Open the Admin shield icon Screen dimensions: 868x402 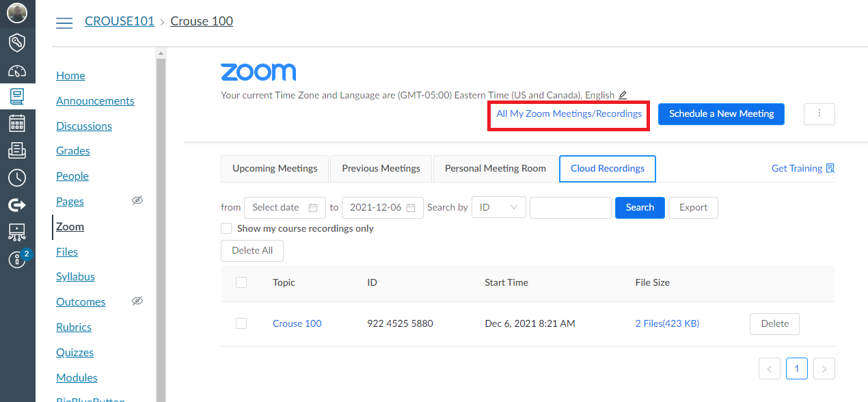click(17, 42)
